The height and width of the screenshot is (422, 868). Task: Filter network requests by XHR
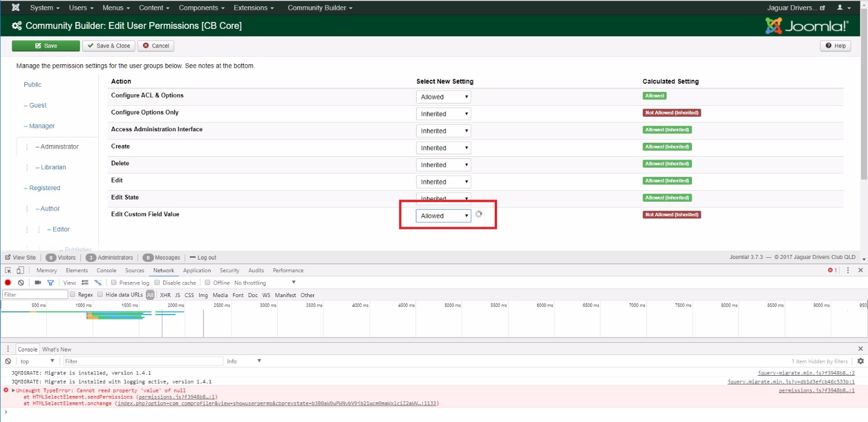point(165,295)
